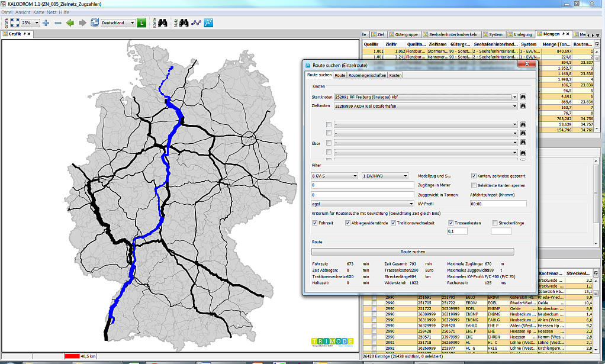Click the blue route search chart icon
This screenshot has width=605, height=364.
point(208,22)
